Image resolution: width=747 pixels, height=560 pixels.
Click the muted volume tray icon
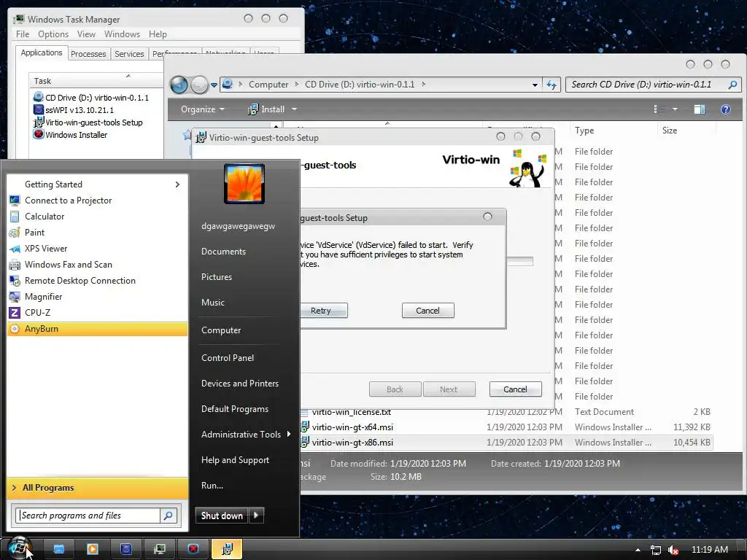673,550
